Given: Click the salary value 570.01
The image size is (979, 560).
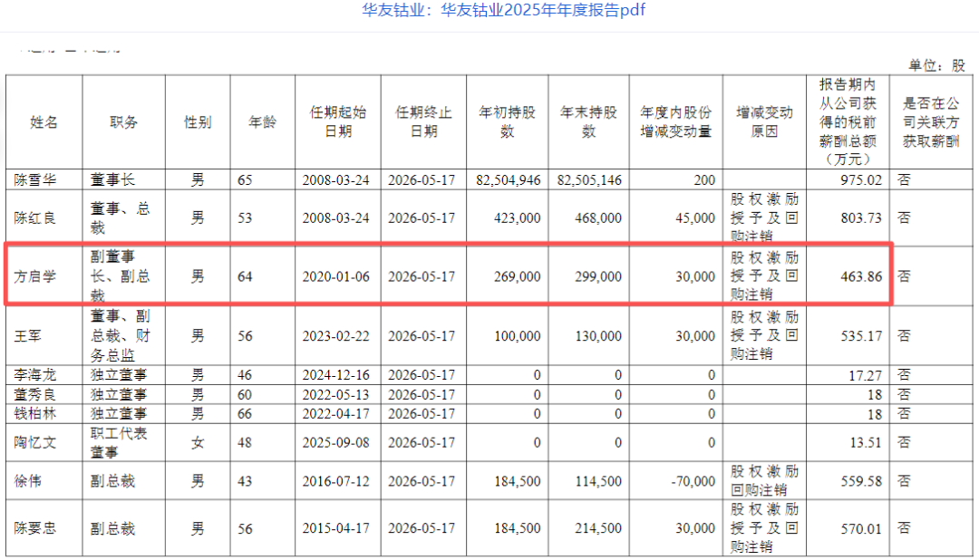Looking at the screenshot, I should [861, 529].
